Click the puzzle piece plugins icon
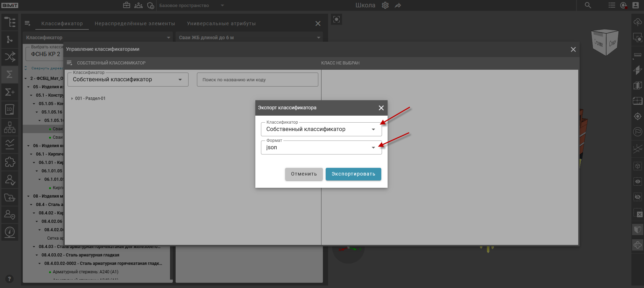 point(10,162)
